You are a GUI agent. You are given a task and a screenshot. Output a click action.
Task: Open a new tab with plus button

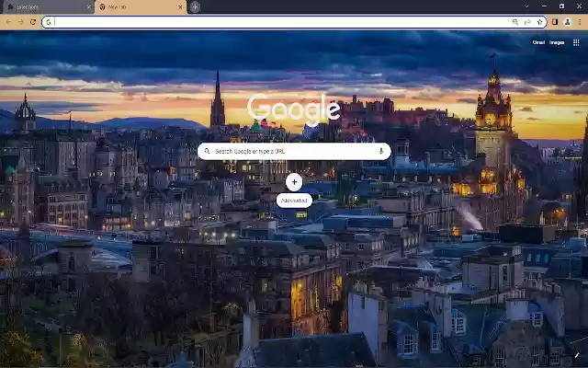pyautogui.click(x=195, y=6)
